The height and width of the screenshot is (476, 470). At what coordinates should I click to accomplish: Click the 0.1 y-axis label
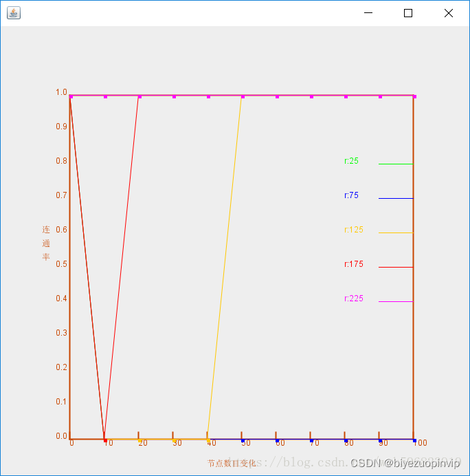point(61,402)
